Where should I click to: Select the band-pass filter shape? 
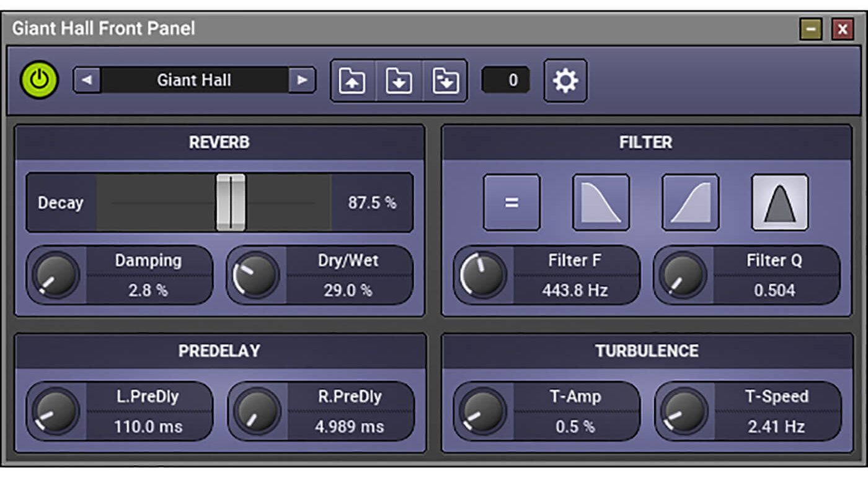[779, 203]
